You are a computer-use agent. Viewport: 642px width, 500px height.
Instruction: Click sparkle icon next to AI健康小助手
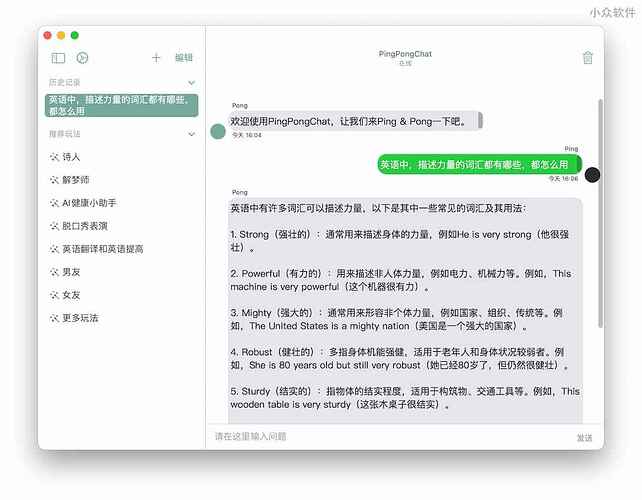tap(54, 203)
